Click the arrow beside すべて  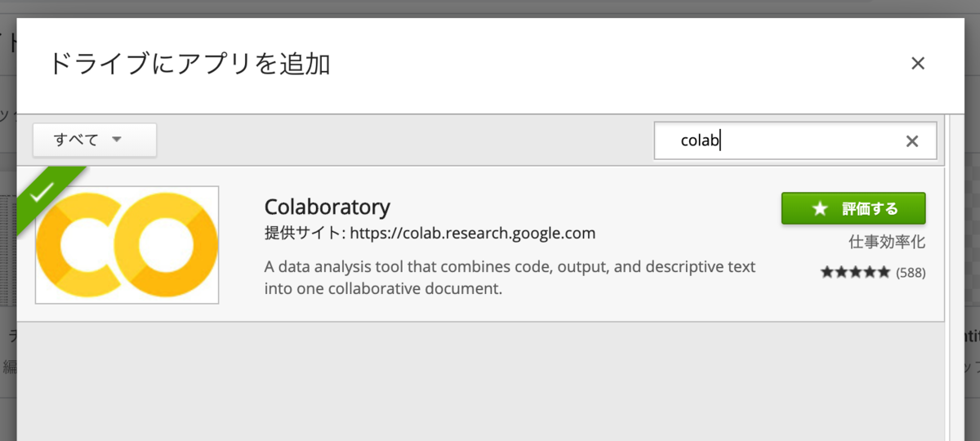tap(116, 140)
